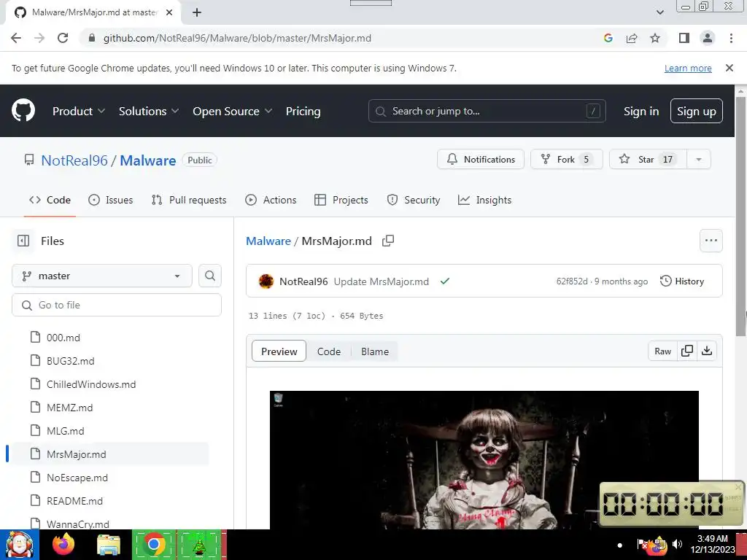Image resolution: width=747 pixels, height=560 pixels.
Task: Open a new browser tab
Action: point(197,12)
